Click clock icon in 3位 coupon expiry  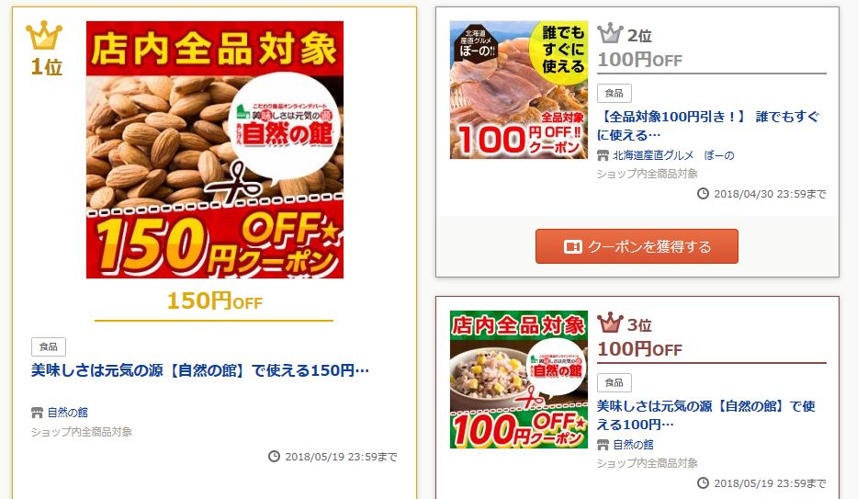tap(703, 483)
